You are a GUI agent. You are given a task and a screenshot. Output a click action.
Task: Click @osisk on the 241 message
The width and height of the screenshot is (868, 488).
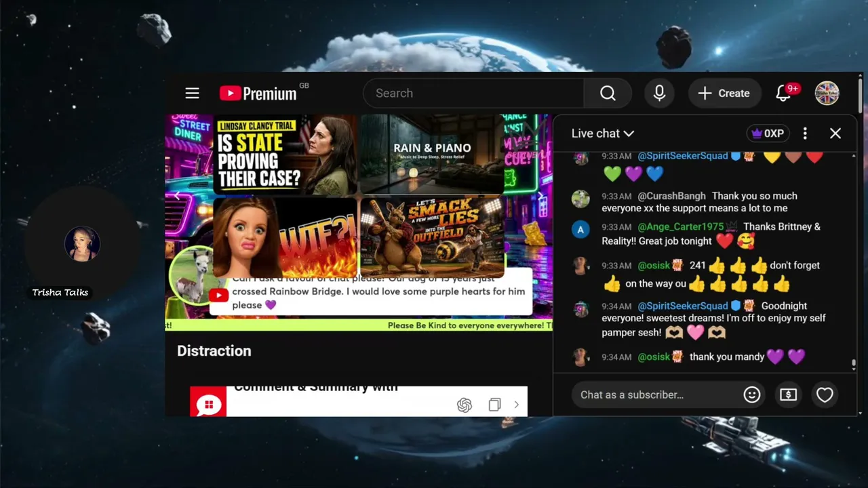click(654, 265)
